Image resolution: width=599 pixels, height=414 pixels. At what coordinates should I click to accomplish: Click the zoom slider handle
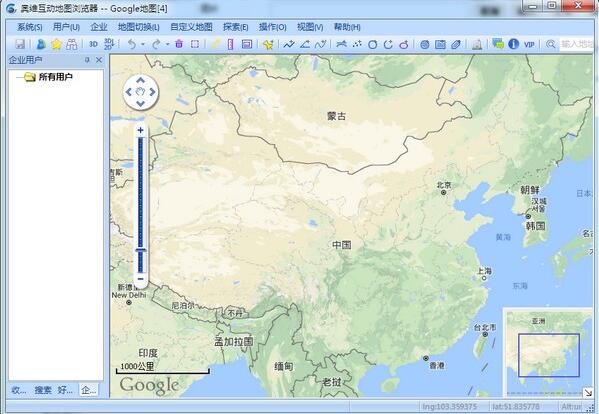click(141, 250)
